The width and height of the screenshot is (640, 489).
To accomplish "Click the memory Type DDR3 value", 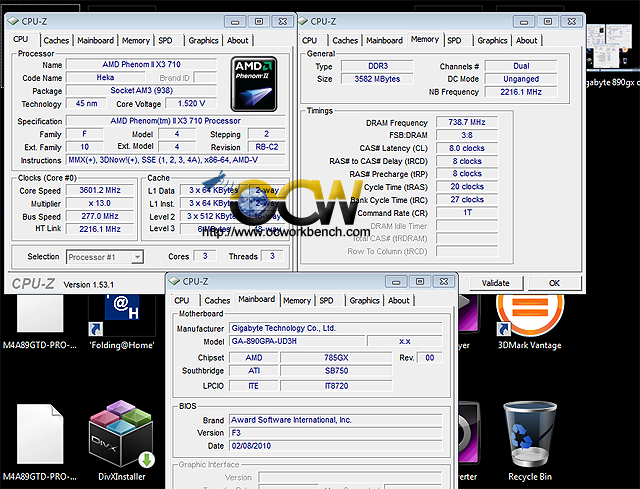I will (x=378, y=66).
